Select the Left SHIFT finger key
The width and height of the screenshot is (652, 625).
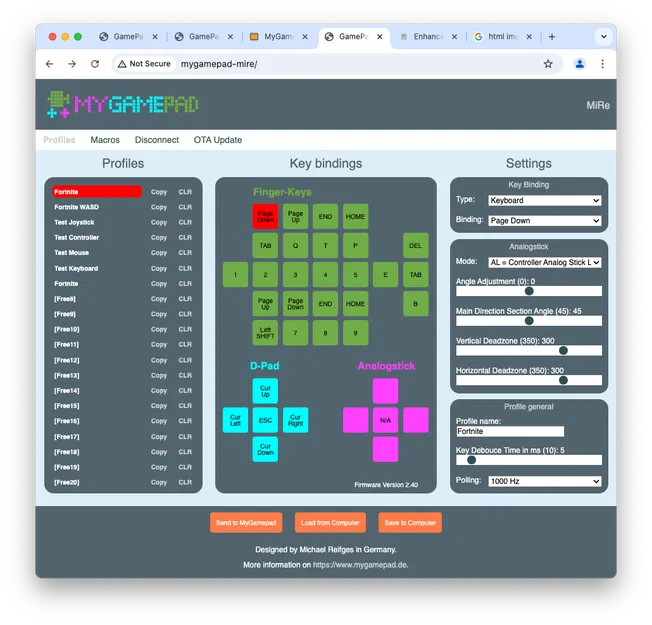(x=265, y=333)
